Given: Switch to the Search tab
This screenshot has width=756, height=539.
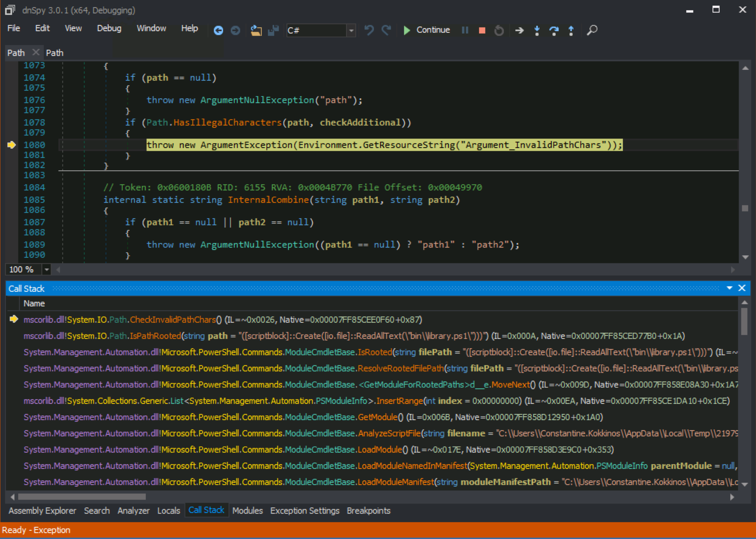Looking at the screenshot, I should [97, 511].
